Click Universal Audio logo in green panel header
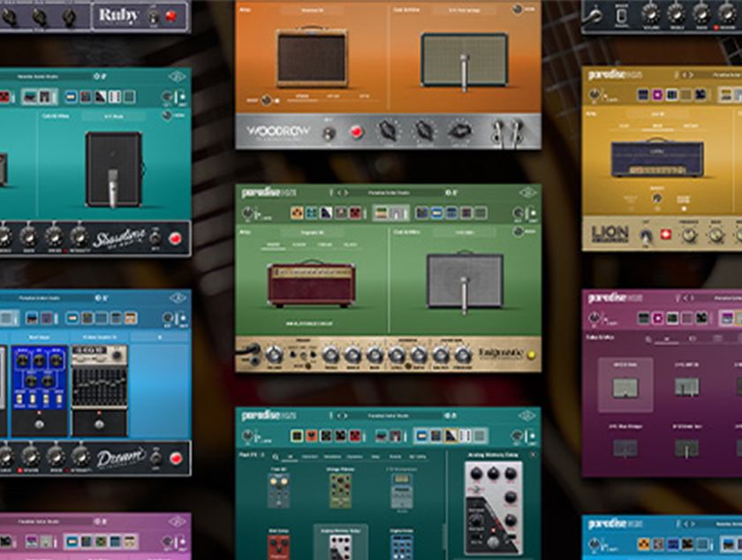The width and height of the screenshot is (742, 560). (x=527, y=193)
